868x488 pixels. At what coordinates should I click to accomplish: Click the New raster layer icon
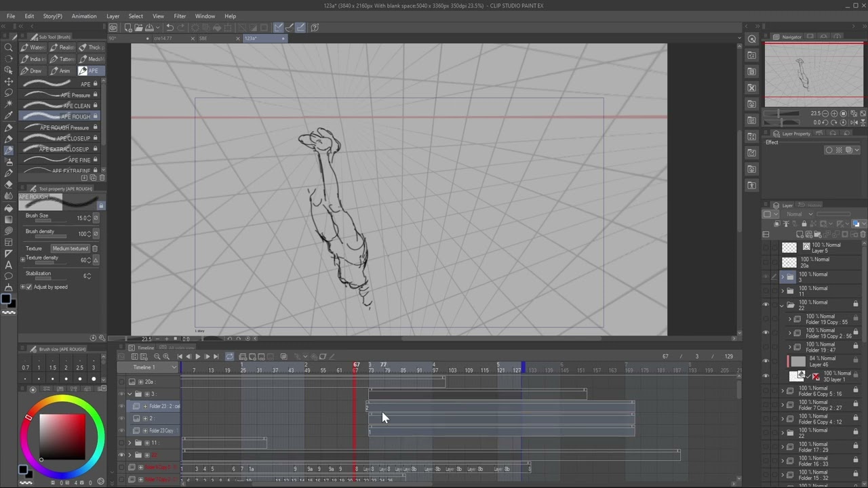[800, 235]
